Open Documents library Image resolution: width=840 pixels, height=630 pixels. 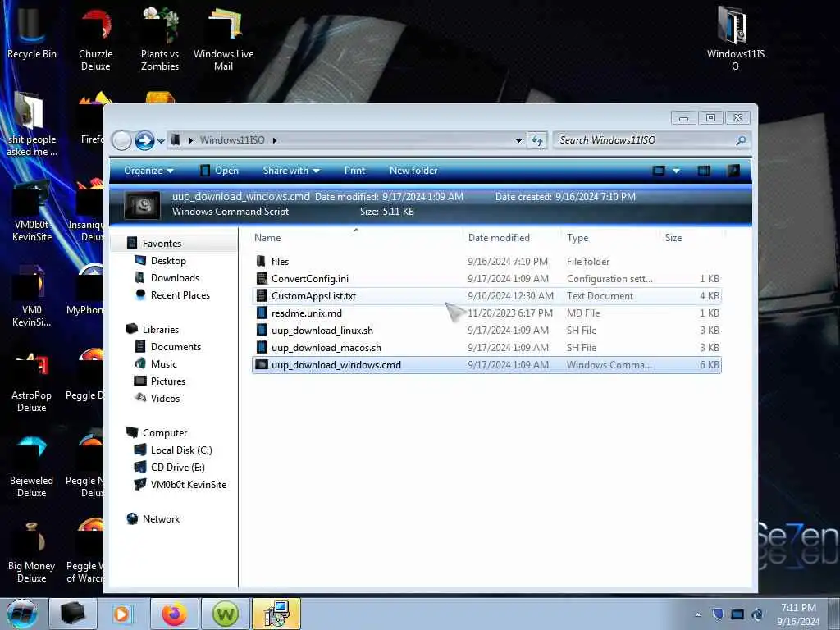click(x=176, y=347)
